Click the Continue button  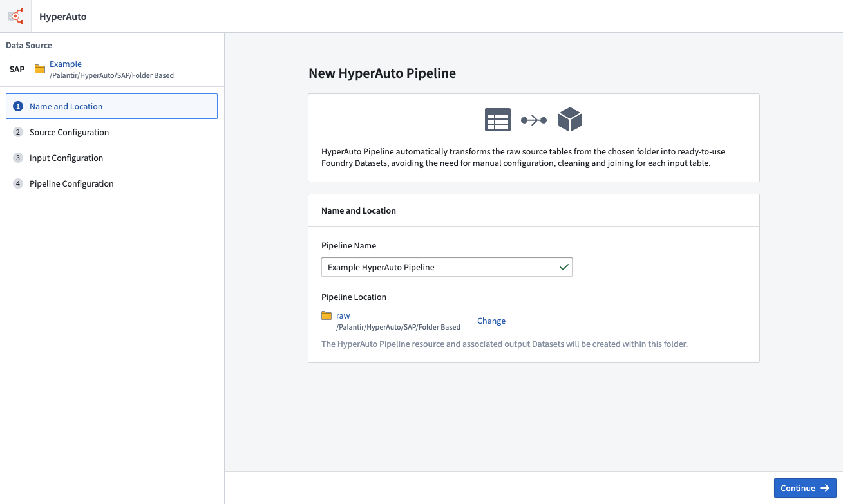(805, 488)
